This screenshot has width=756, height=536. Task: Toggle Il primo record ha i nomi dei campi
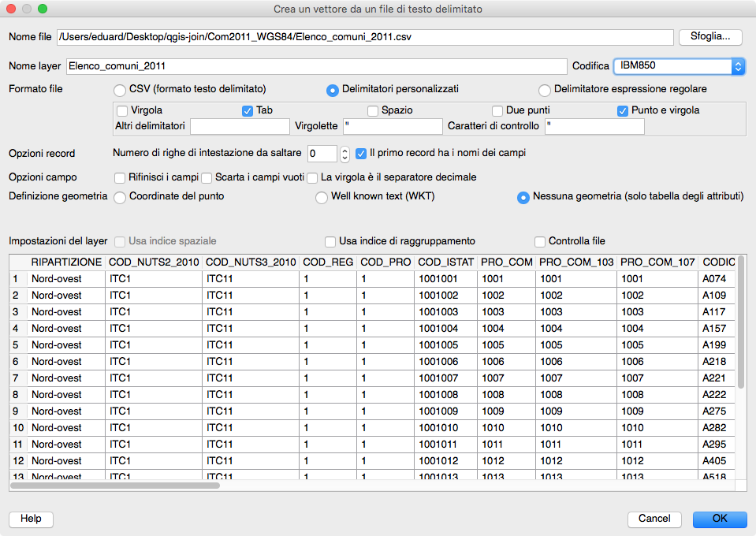point(360,154)
